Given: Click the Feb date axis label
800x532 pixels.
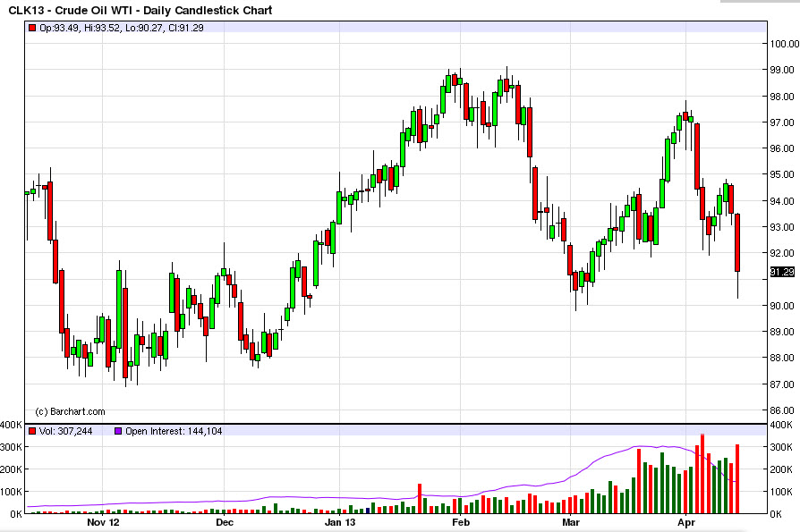Looking at the screenshot, I should tap(461, 522).
